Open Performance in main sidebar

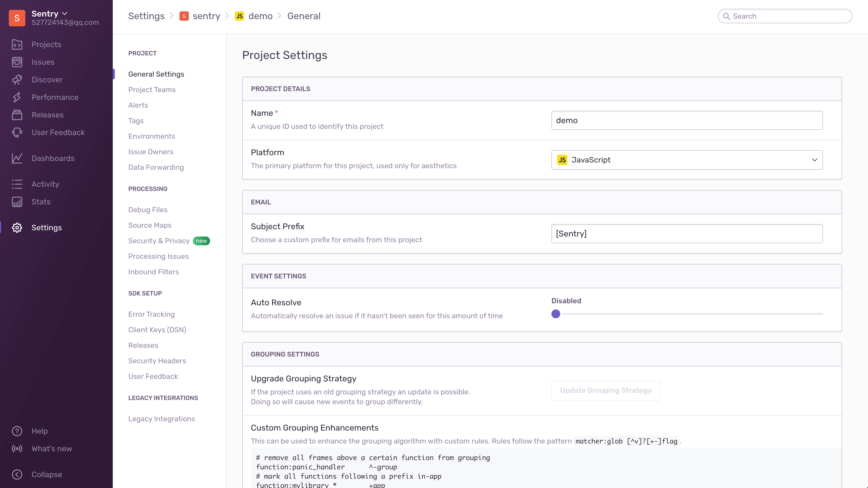coord(55,97)
